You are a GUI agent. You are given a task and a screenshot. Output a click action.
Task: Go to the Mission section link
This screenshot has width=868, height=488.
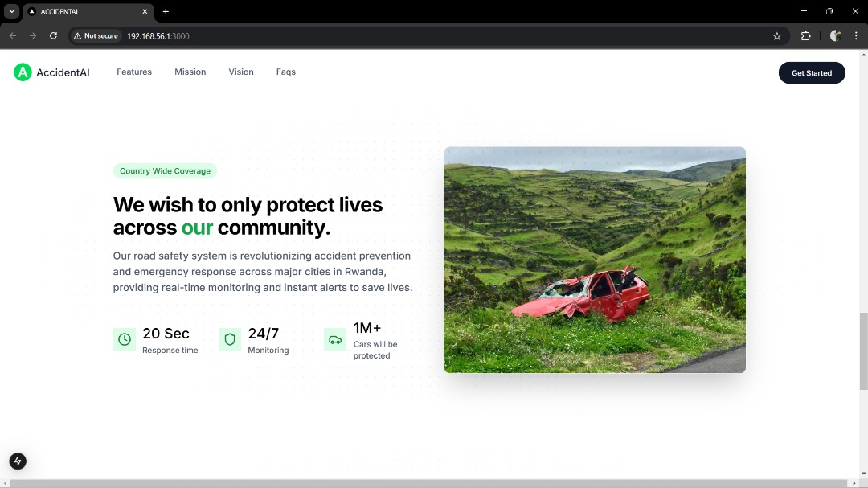point(190,72)
